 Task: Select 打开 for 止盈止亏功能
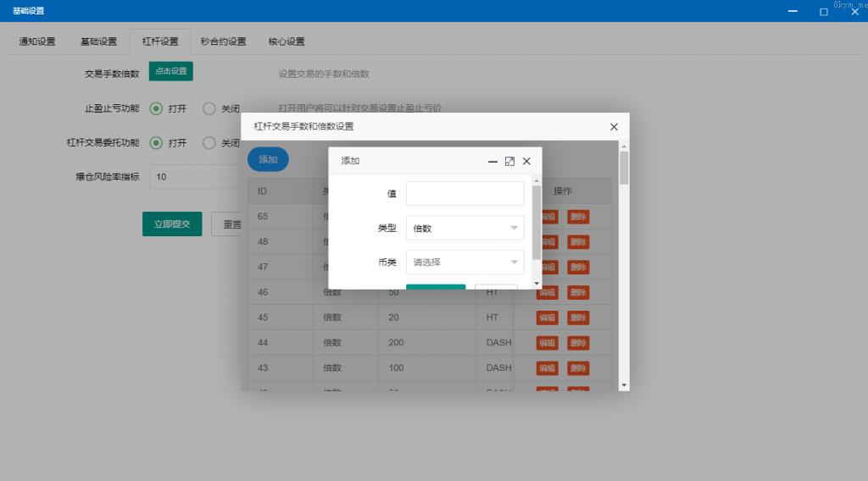157,108
